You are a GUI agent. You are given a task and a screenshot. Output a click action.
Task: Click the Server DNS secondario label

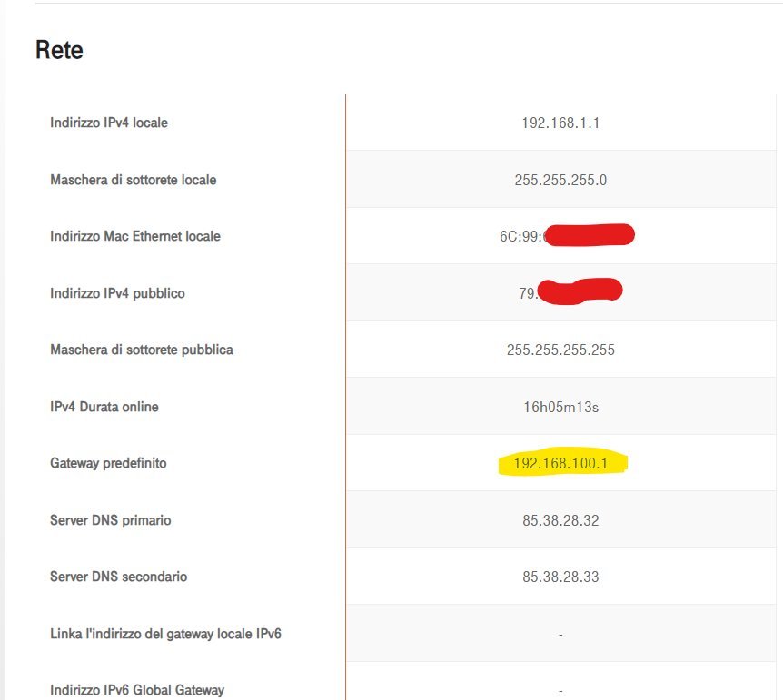pyautogui.click(x=118, y=577)
